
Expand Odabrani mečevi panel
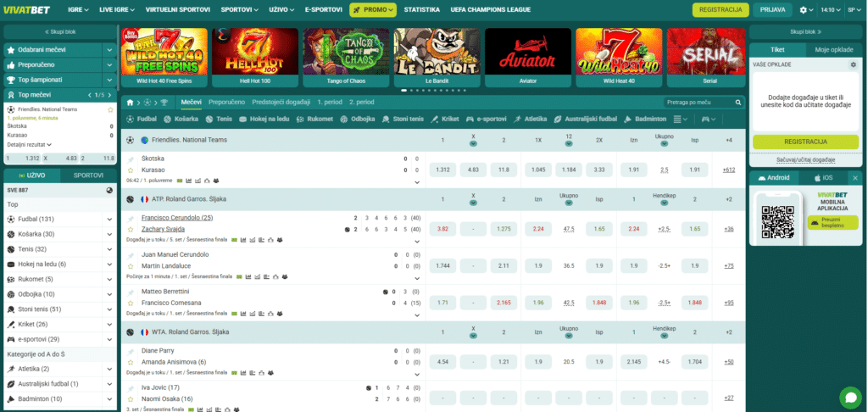click(109, 50)
